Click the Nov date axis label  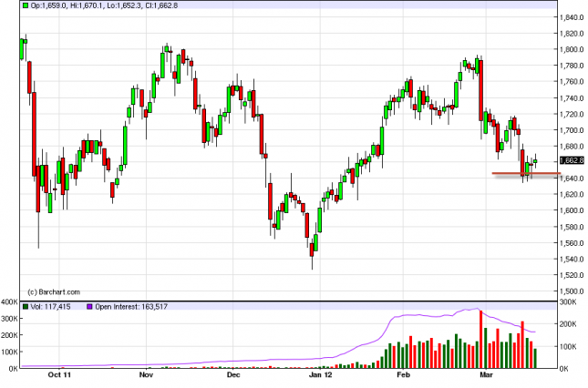[146, 375]
